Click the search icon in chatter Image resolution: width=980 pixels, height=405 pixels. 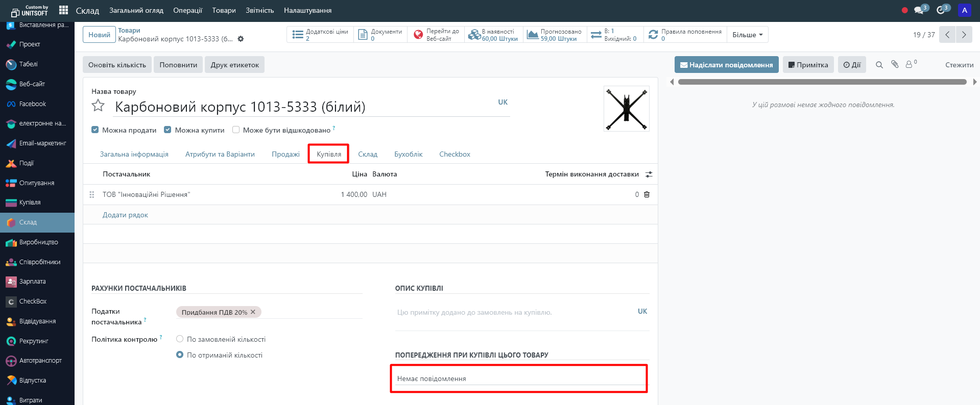[879, 65]
